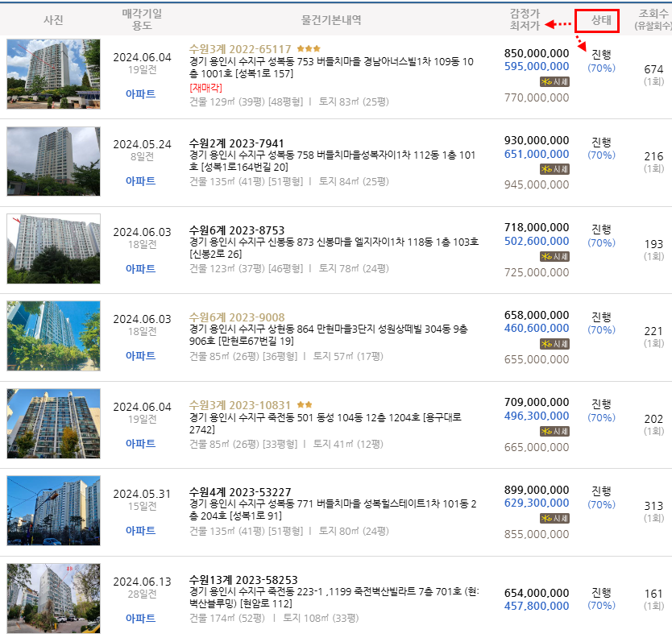Viewport: 672px width, 642px height.
Task: Select minimum price 460,600,000
Action: tap(537, 329)
